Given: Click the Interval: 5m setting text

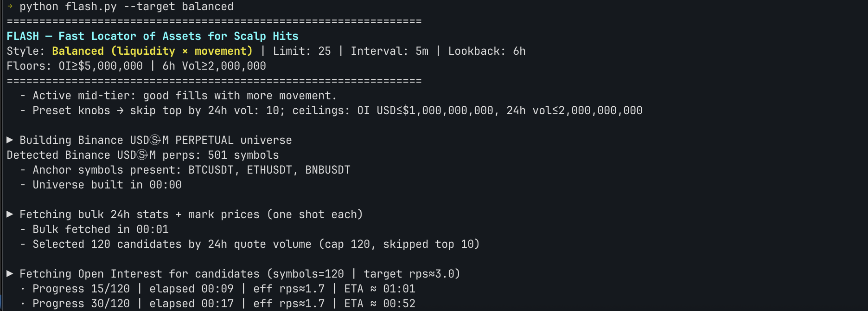Looking at the screenshot, I should point(389,51).
